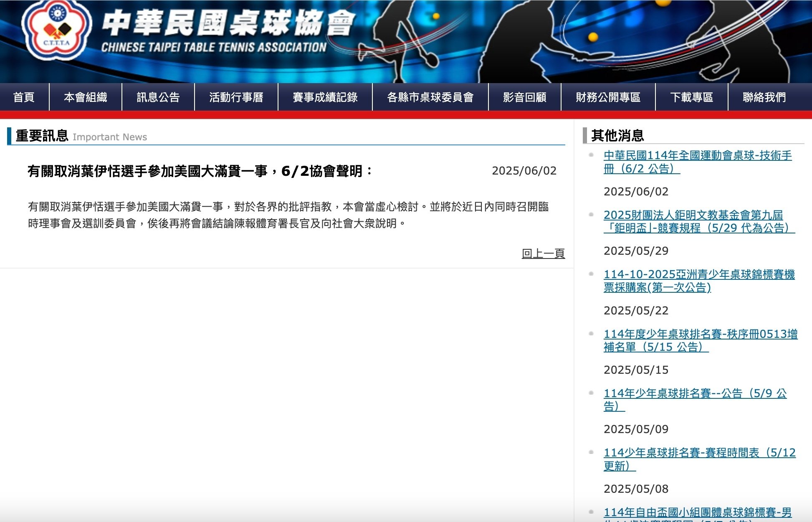The height and width of the screenshot is (522, 812).
Task: Open 114年度少年桌球排名賽-秩序冊0513增補名單 link
Action: pyautogui.click(x=701, y=340)
